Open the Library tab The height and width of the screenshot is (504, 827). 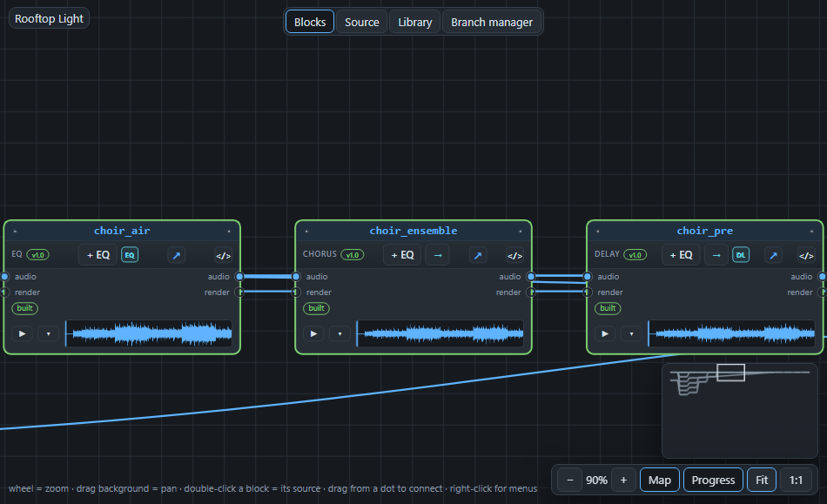pyautogui.click(x=414, y=22)
